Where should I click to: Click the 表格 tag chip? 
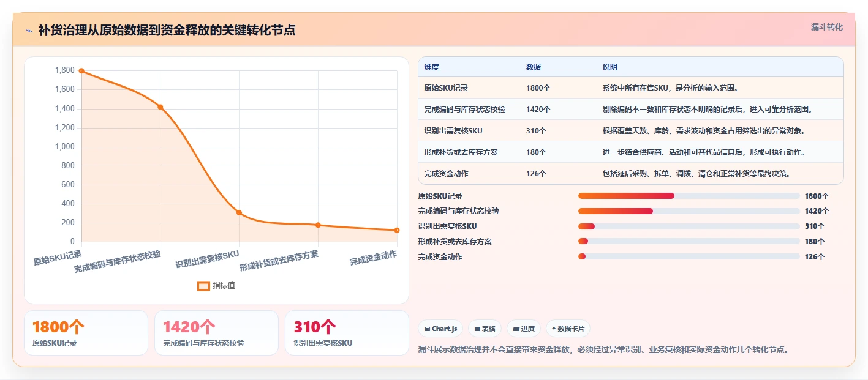click(x=485, y=329)
